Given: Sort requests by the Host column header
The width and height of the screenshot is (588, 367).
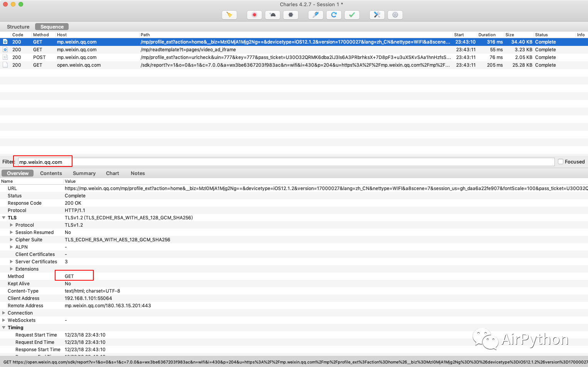Looking at the screenshot, I should tap(62, 35).
